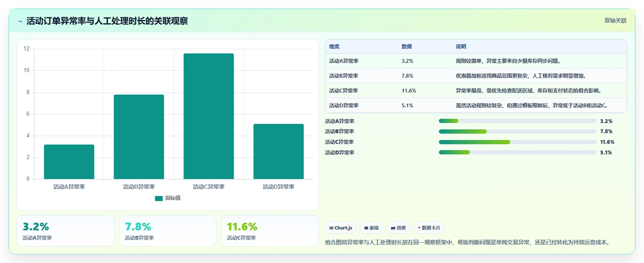Click the 3.2% value in the table
The image size is (644, 263).
pos(407,61)
